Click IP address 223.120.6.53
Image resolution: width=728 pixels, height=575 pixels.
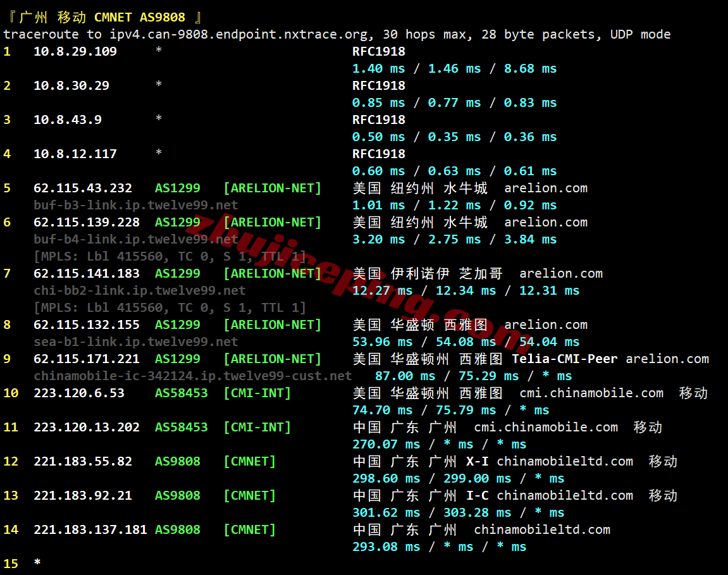click(x=79, y=393)
